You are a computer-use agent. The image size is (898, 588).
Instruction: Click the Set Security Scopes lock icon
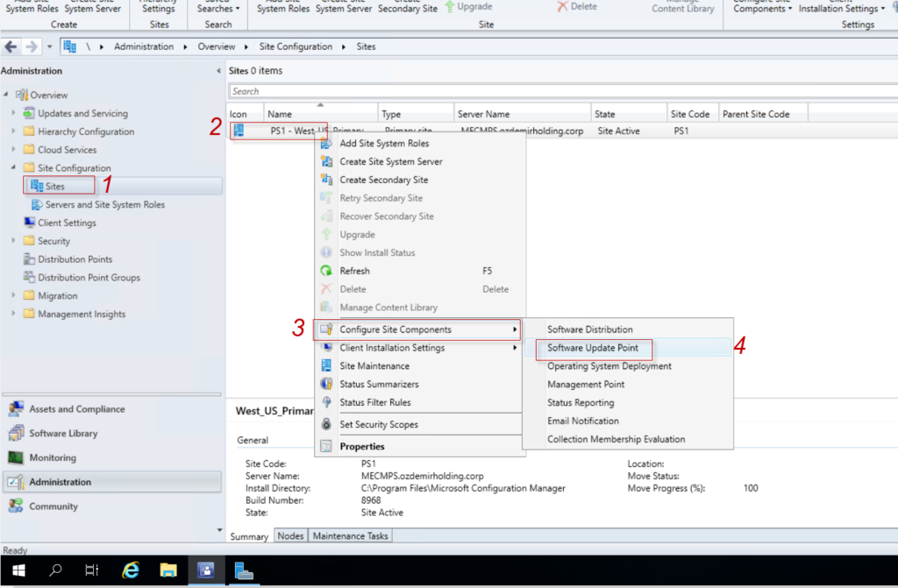pos(326,424)
